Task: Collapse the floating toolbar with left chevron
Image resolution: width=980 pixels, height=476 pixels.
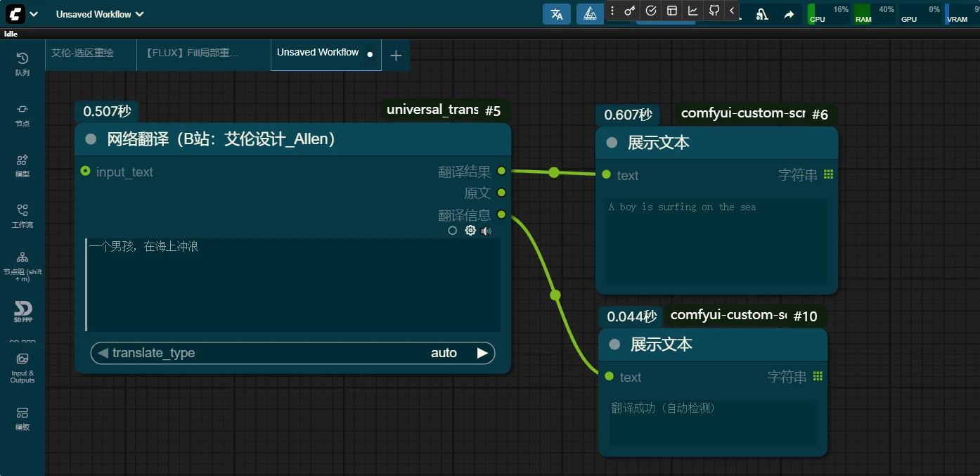Action: tap(732, 11)
